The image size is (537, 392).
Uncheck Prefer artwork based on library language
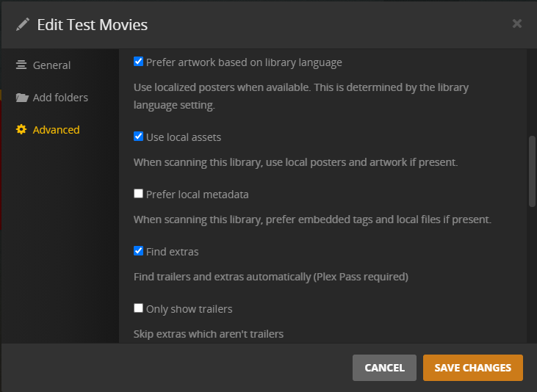pyautogui.click(x=138, y=62)
